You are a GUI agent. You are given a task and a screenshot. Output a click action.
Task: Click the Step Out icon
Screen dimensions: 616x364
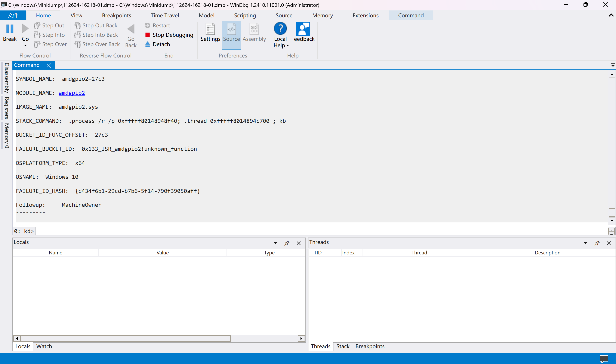pos(37,25)
